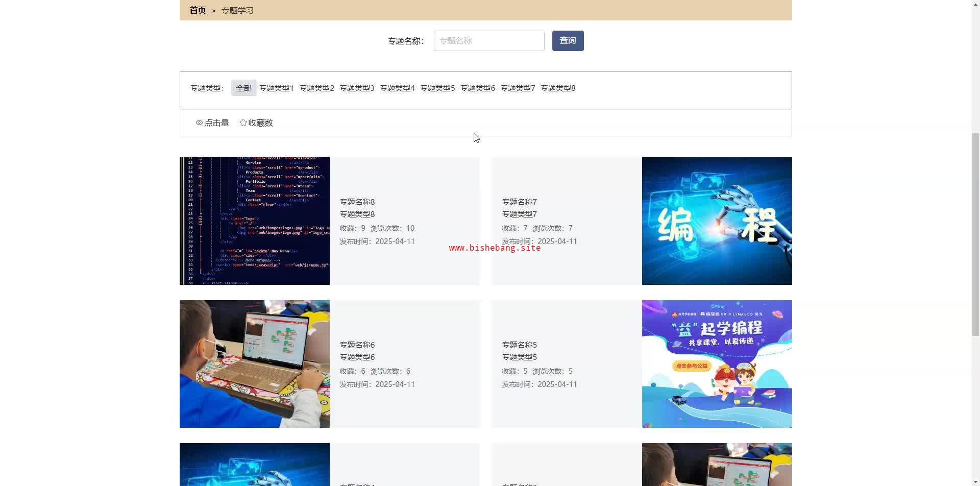The image size is (980, 486).
Task: Click 专题类型8 label in the 专题名称8 card
Action: point(357,214)
